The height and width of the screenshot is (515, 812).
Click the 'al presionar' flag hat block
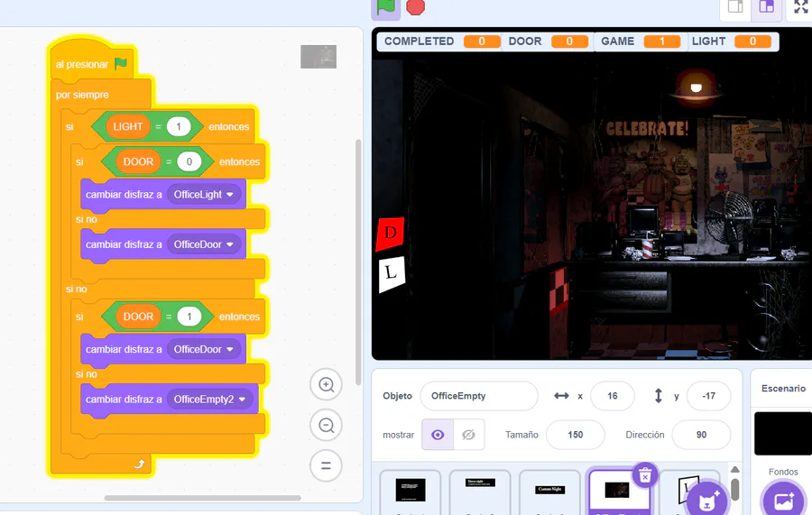(x=90, y=64)
